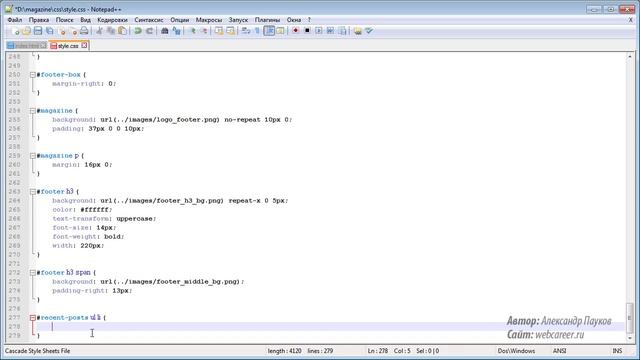This screenshot has width=640, height=360.
Task: Run macro multiple times icon
Action: click(x=330, y=31)
